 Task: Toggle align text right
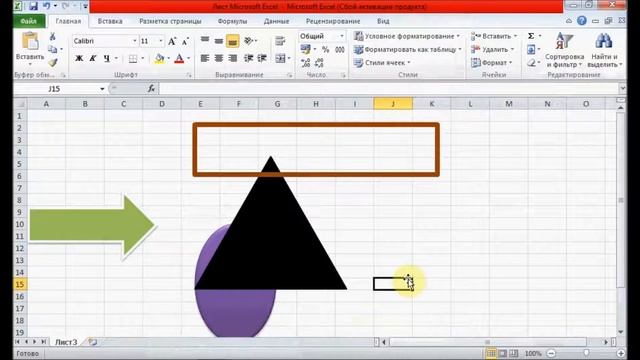pyautogui.click(x=233, y=58)
